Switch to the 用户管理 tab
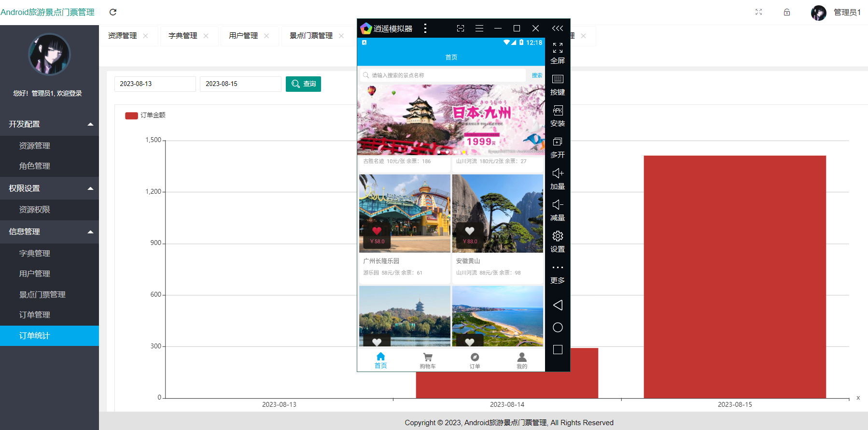Viewport: 868px width, 430px height. 243,36
